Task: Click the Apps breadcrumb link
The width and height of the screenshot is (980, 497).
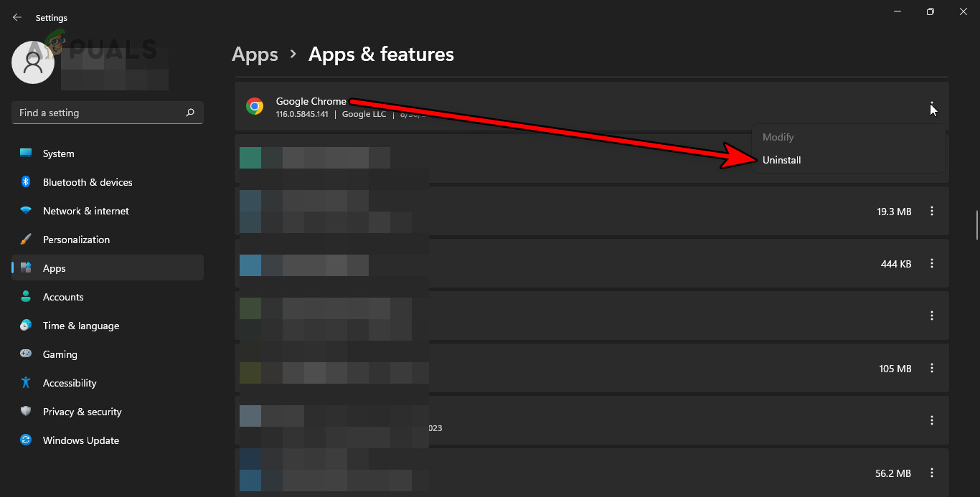Action: (x=255, y=54)
